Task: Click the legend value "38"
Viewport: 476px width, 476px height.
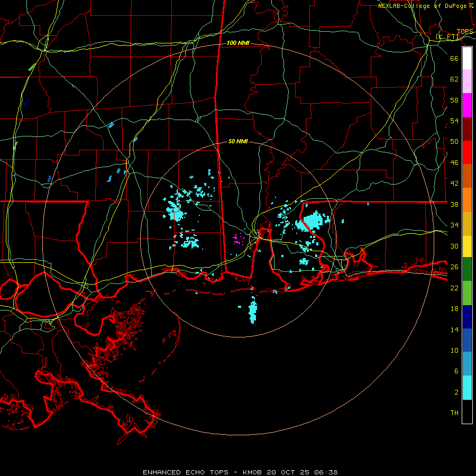Action: [454, 204]
